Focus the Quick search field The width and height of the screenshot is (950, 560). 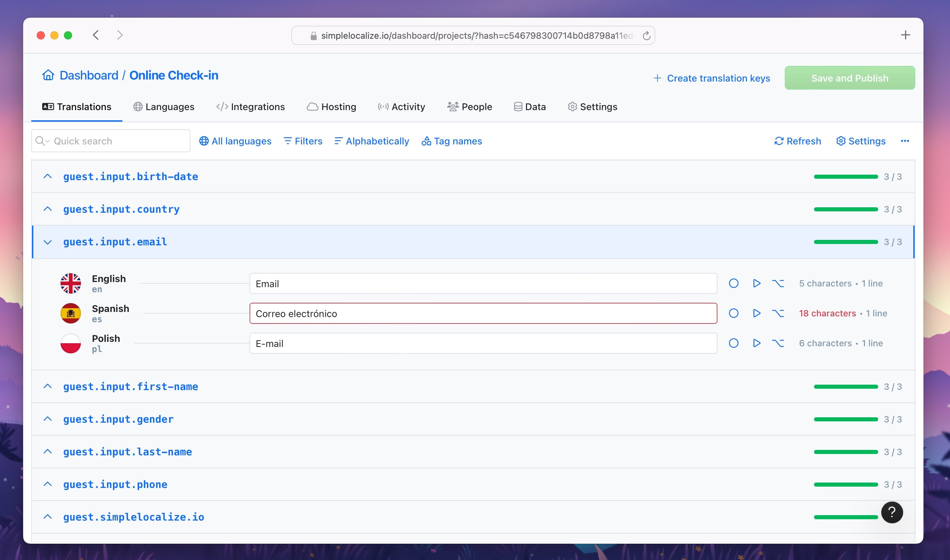coord(111,141)
